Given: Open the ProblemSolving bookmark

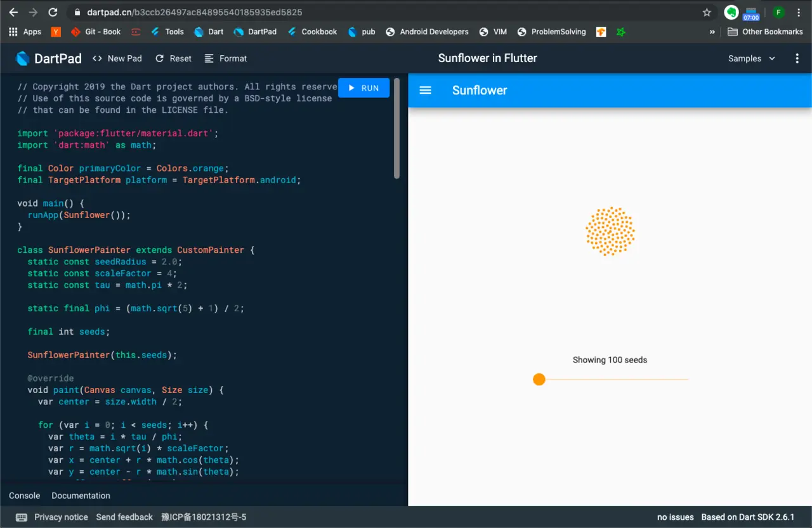Looking at the screenshot, I should pos(552,32).
